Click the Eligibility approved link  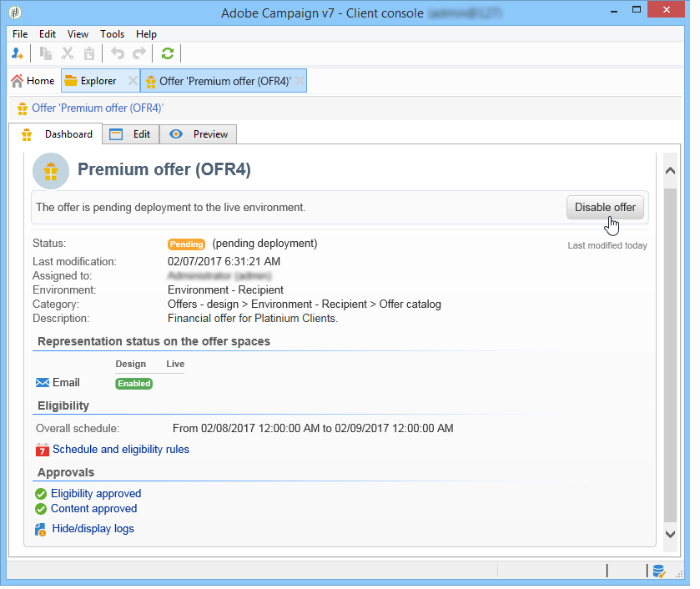pyautogui.click(x=96, y=493)
